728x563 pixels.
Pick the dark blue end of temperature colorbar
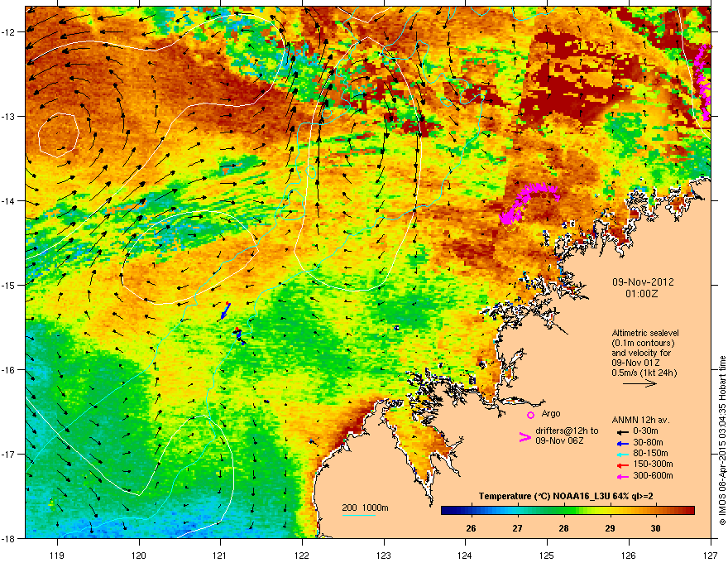[446, 511]
